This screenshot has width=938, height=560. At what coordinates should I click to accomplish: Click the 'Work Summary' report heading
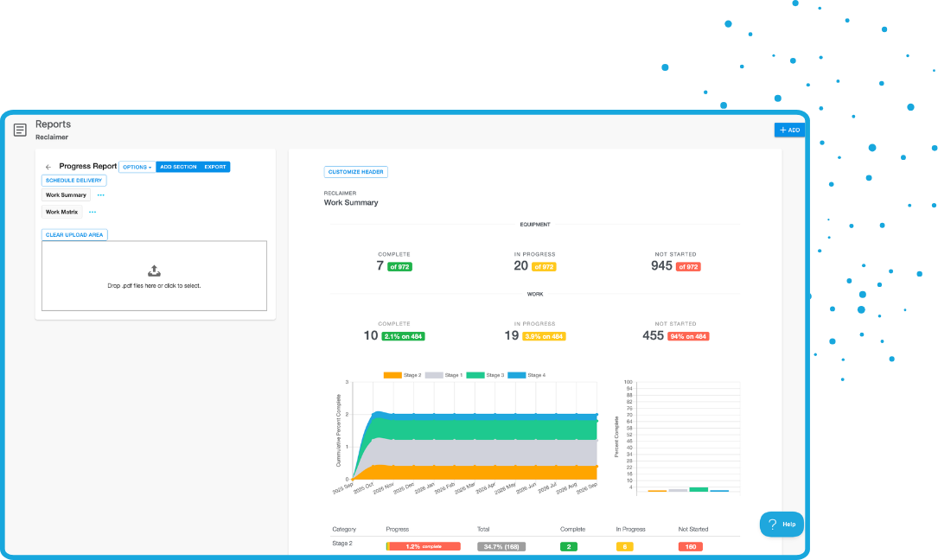click(351, 202)
